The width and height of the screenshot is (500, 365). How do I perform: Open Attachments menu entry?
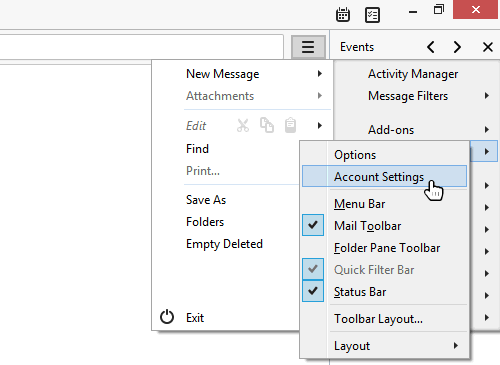[220, 96]
